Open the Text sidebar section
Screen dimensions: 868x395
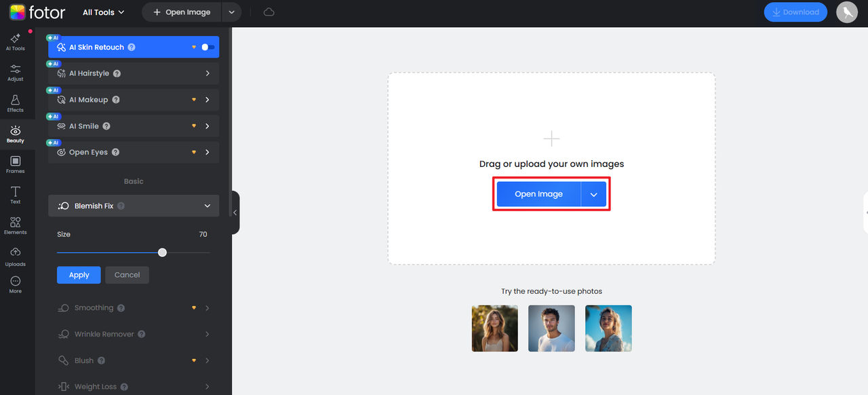point(15,195)
